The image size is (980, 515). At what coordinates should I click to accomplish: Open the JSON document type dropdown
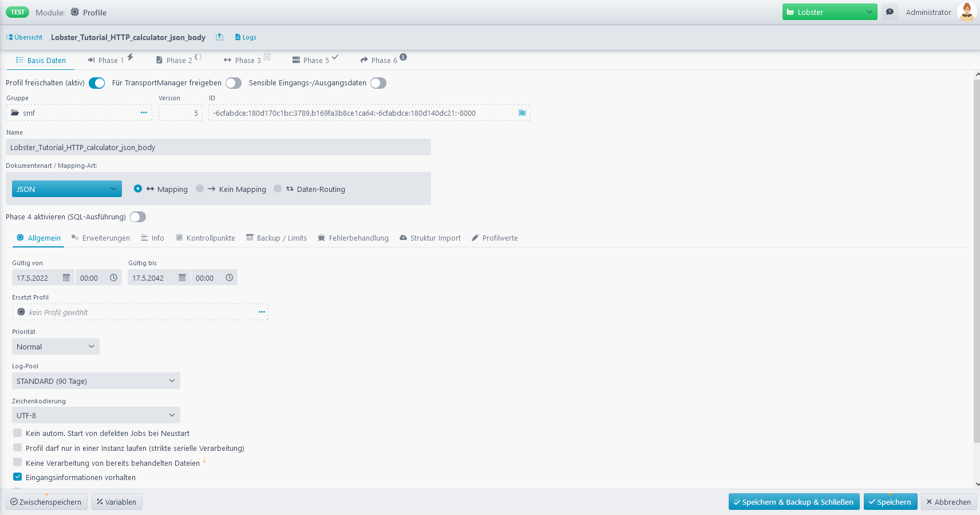tap(66, 189)
